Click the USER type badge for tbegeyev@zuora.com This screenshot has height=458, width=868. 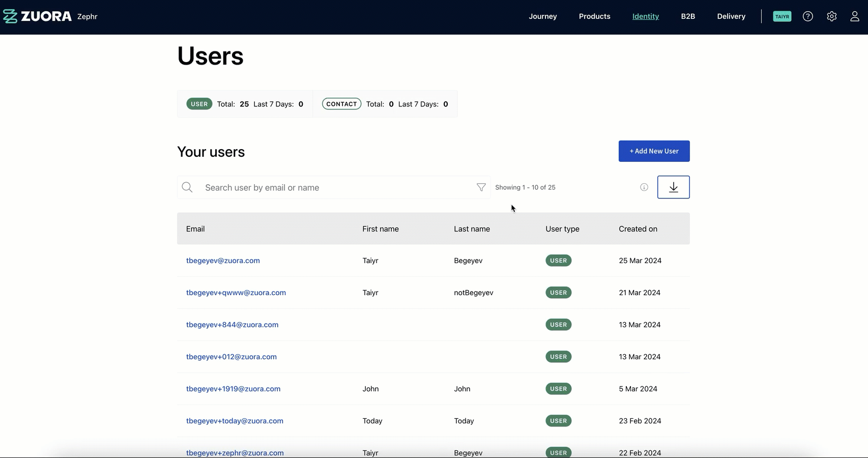tap(558, 260)
